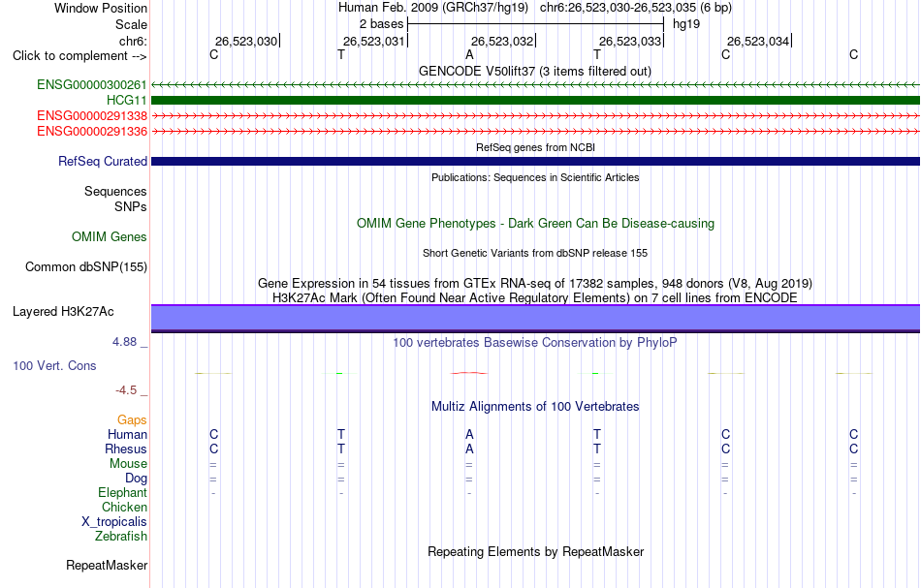Screen dimensions: 921x588
Task: Open 'Multiz Alignments of 100 Vertebrates' title
Action: coord(535,406)
